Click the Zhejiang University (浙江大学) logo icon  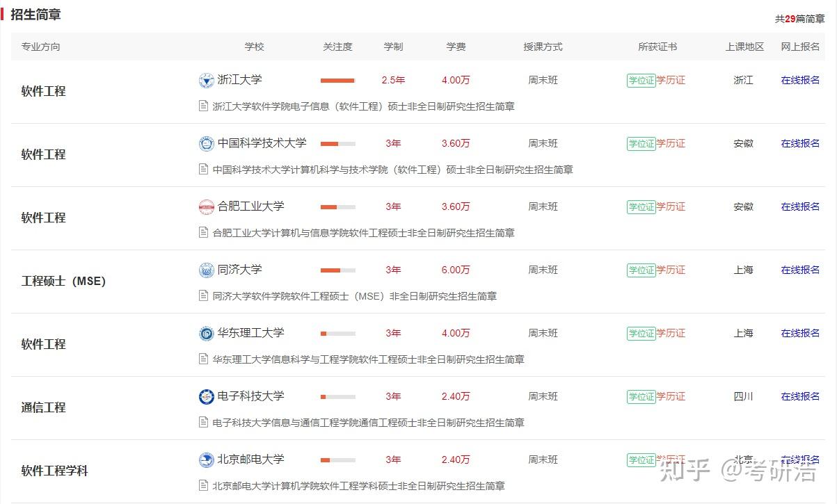(207, 81)
